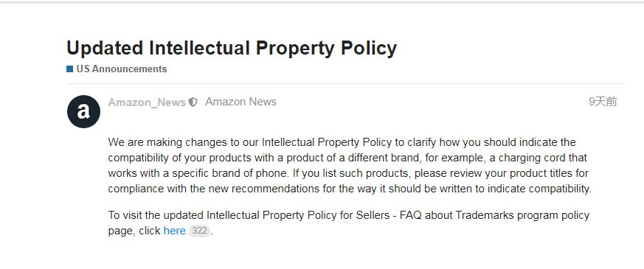Follow the 'here' hyperlink
This screenshot has height=269, width=644.
(x=175, y=231)
